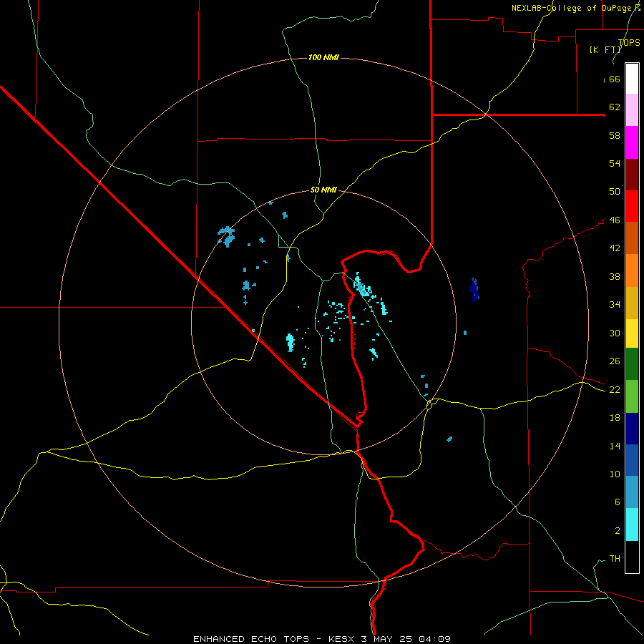Click the yellow legend swatch near 30
The image size is (644, 644).
click(632, 333)
